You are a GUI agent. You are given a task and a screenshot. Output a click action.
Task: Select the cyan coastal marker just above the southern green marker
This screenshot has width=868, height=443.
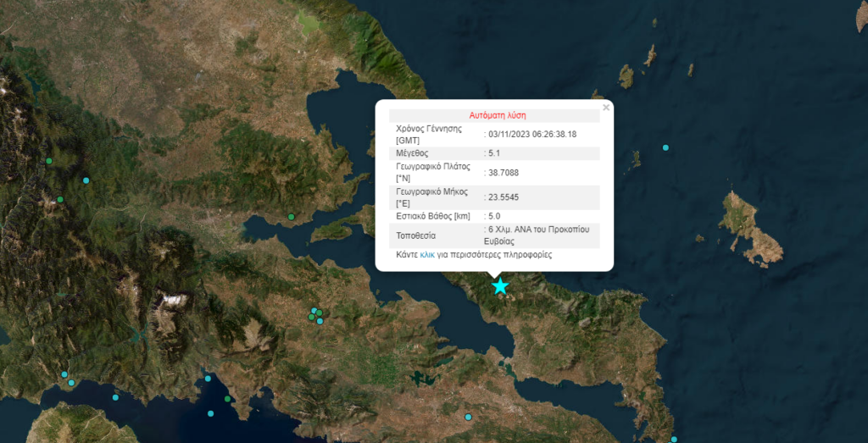pyautogui.click(x=208, y=379)
